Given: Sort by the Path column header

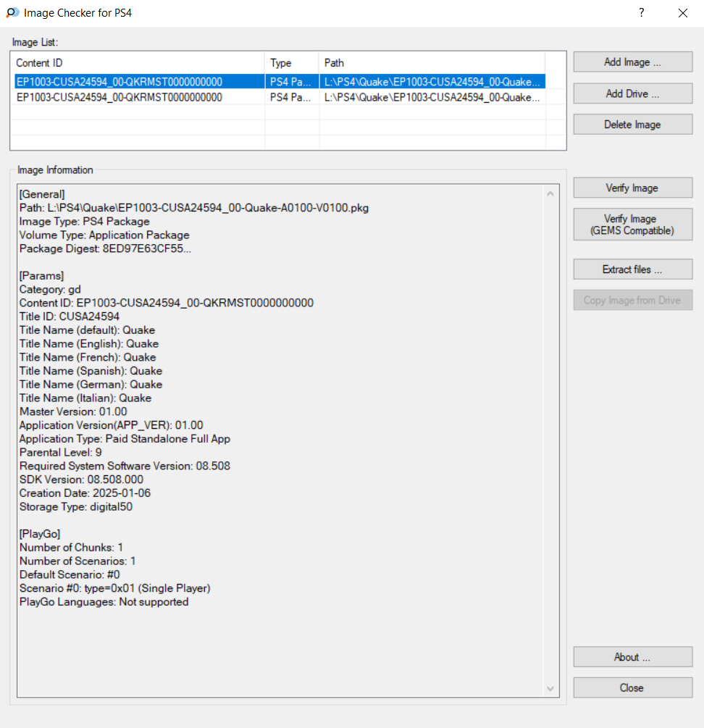Looking at the screenshot, I should tap(432, 63).
